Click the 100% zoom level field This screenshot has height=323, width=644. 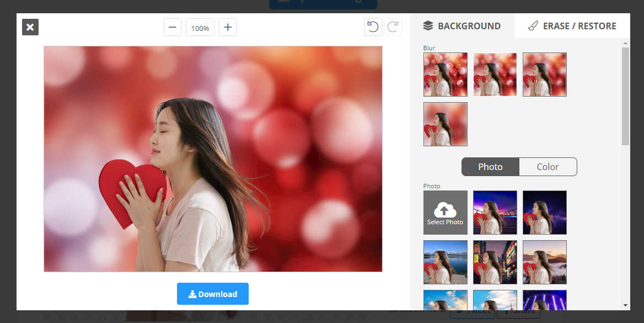coord(200,27)
